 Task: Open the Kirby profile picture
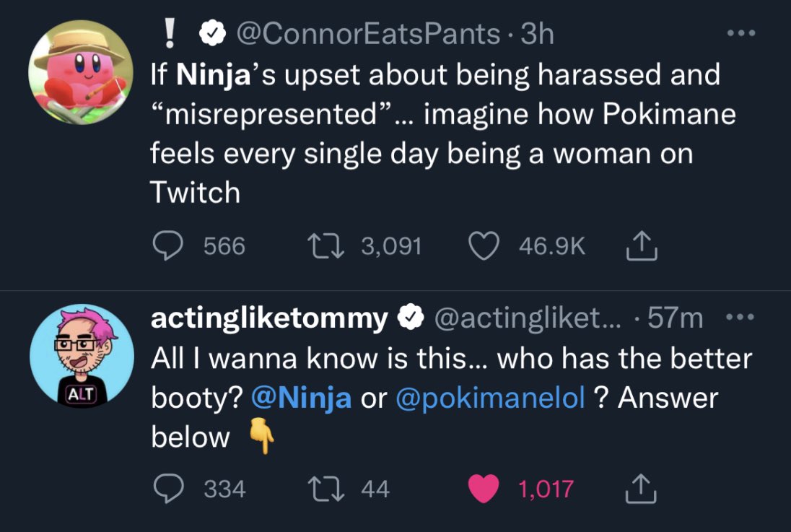[81, 73]
